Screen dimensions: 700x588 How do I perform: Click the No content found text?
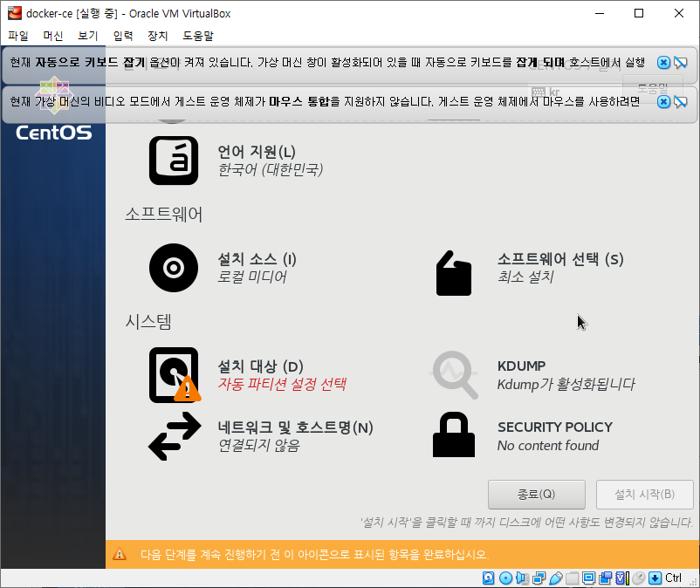point(548,445)
